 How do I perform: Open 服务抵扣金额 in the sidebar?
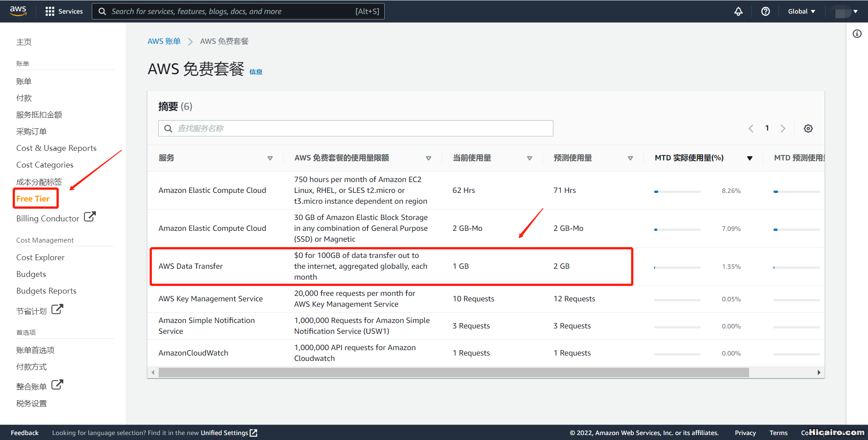click(x=39, y=115)
